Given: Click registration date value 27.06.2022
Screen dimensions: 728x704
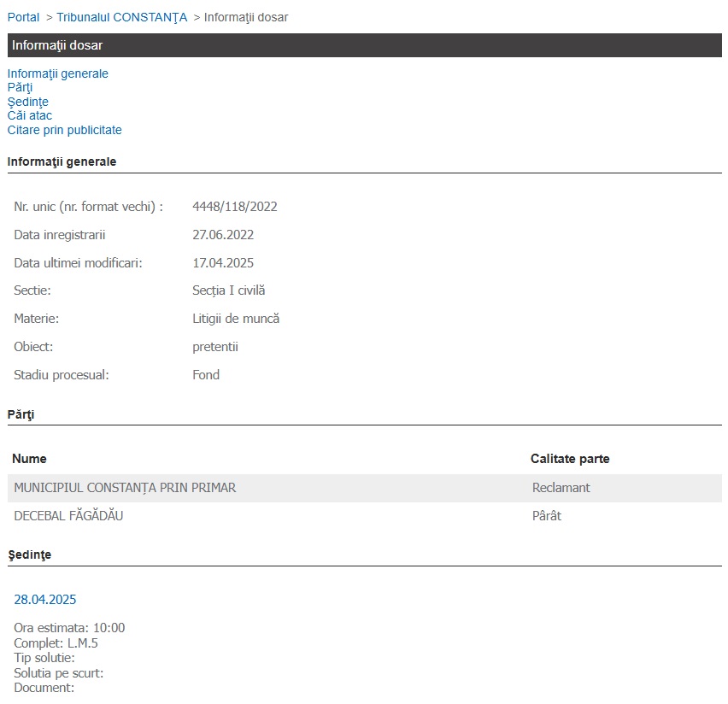Looking at the screenshot, I should [x=222, y=235].
